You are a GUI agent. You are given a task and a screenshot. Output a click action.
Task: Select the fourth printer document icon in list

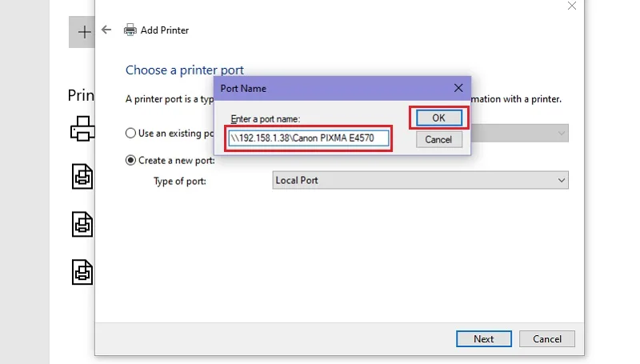coord(82,272)
